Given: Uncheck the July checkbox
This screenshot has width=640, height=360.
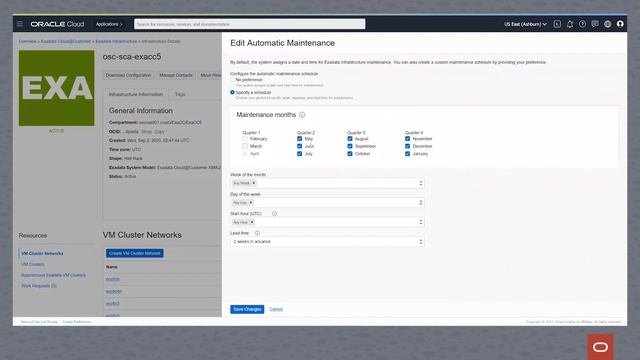Looking at the screenshot, I should point(300,154).
